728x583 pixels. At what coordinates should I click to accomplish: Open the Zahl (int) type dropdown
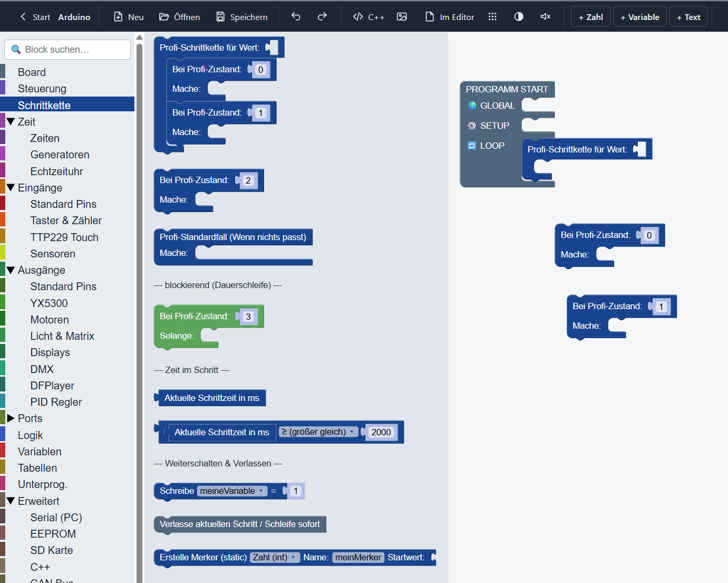point(275,557)
